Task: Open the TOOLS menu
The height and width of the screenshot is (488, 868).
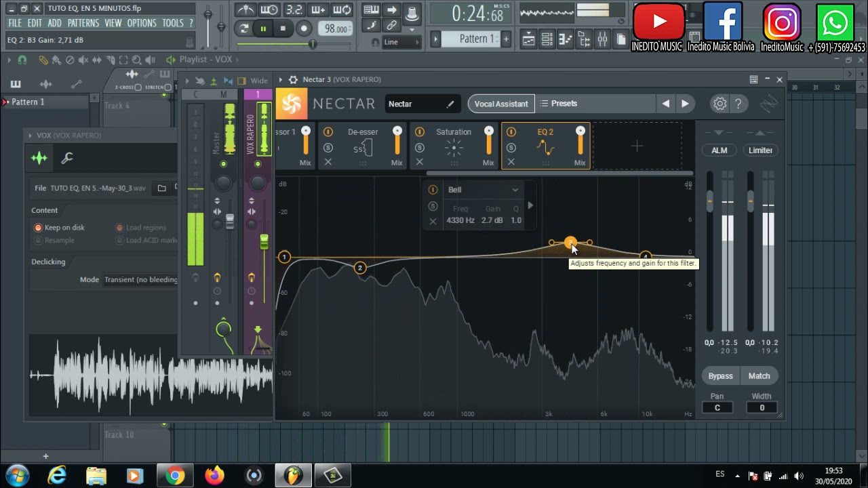Action: [x=173, y=23]
